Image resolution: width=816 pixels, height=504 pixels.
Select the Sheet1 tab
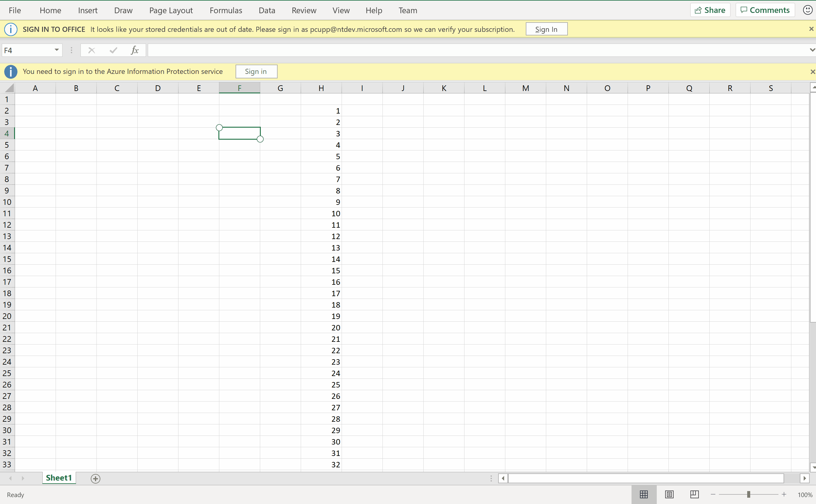(x=59, y=478)
